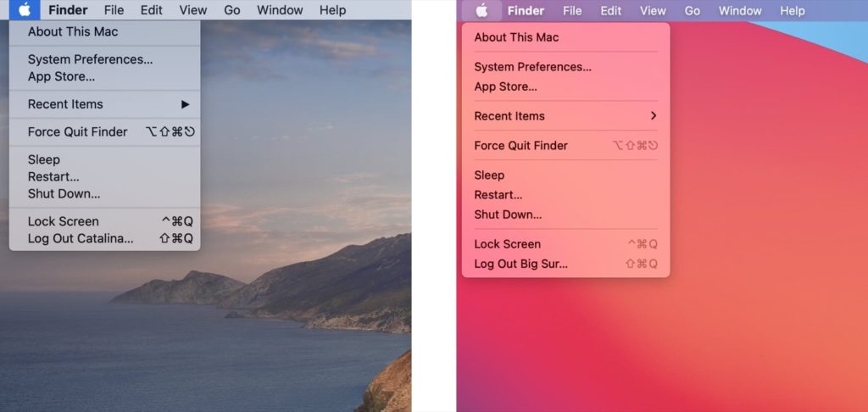Launch App Store... from the pink Big Sur menu
This screenshot has height=412, width=868.
coord(505,86)
